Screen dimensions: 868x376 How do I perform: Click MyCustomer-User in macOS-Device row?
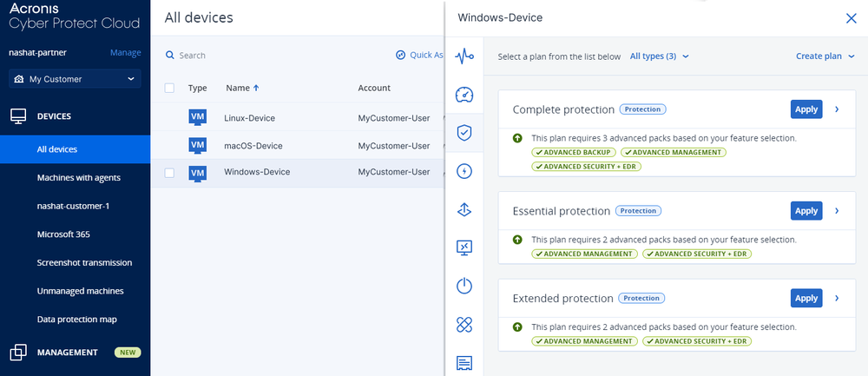[x=393, y=146]
